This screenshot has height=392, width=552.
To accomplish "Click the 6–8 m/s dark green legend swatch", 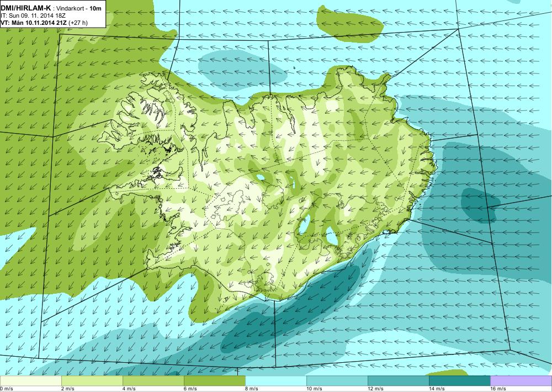I will (214, 381).
